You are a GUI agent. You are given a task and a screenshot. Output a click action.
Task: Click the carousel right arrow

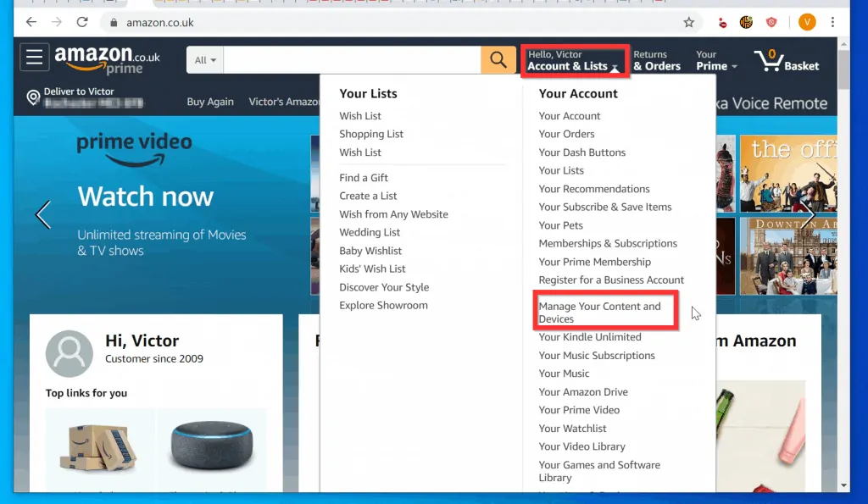pos(811,215)
